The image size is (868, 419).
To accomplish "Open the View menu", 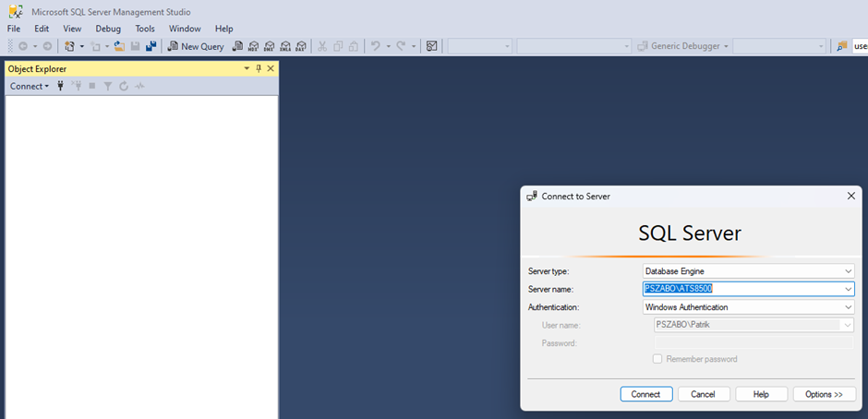I will (72, 29).
